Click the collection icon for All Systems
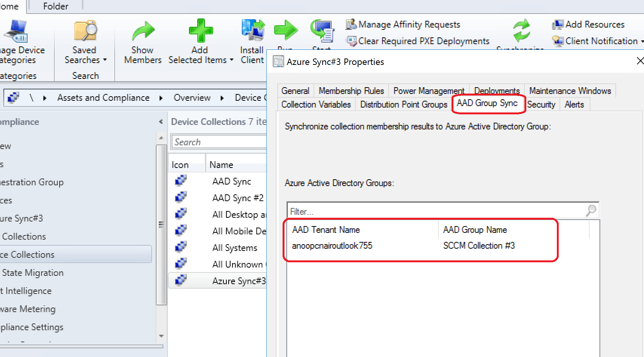644x357 pixels. click(x=181, y=247)
